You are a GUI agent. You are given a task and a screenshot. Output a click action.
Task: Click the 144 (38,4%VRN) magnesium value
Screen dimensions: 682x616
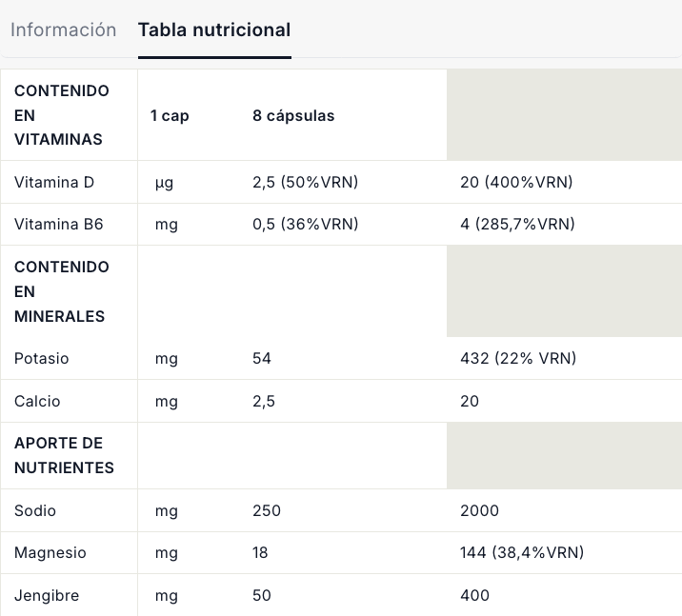(522, 553)
